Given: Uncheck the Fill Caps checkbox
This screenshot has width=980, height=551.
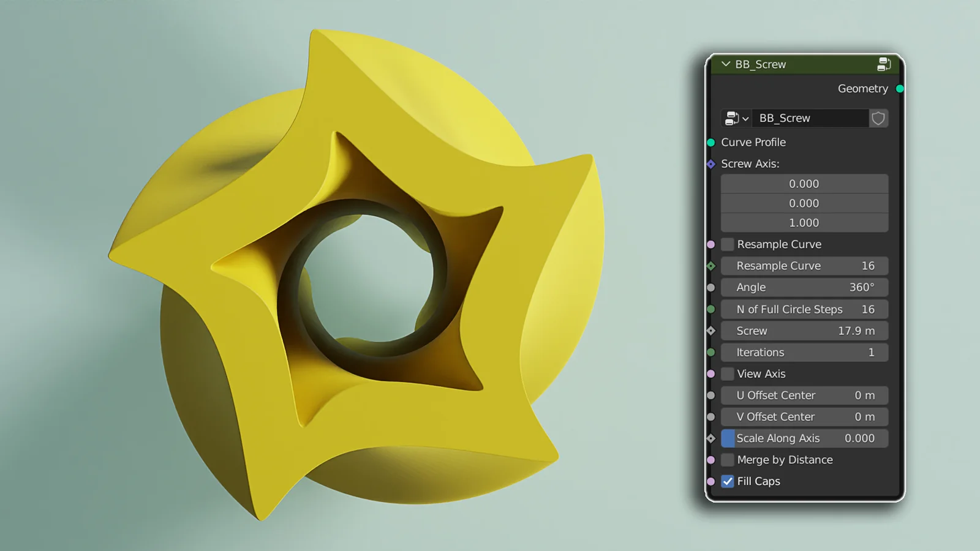Looking at the screenshot, I should point(728,482).
